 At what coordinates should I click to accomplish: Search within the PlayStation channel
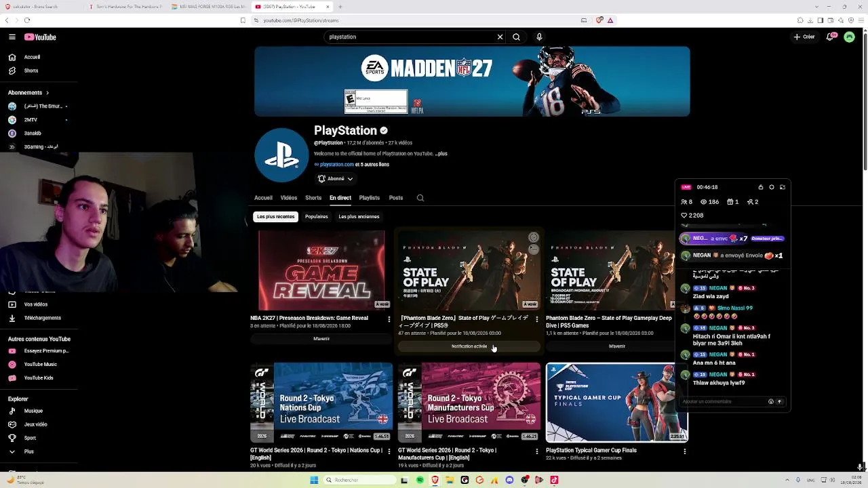[x=420, y=198]
